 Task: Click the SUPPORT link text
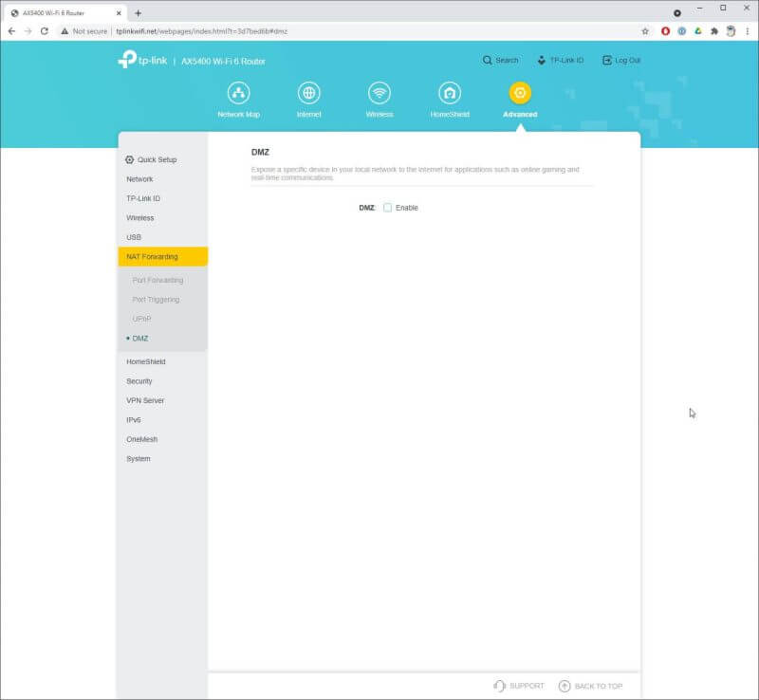point(527,686)
